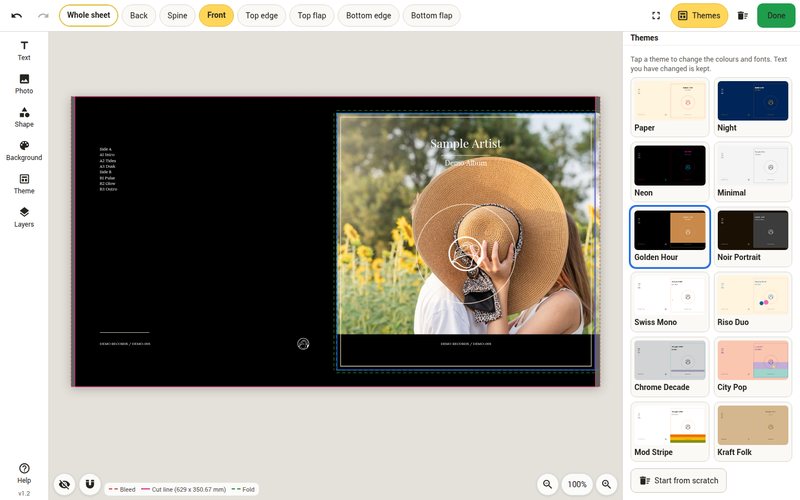Toggle guide visibility eye icon

pyautogui.click(x=64, y=484)
